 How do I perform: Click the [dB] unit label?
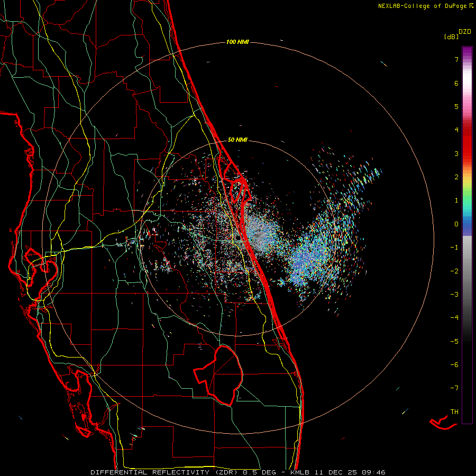451,37
